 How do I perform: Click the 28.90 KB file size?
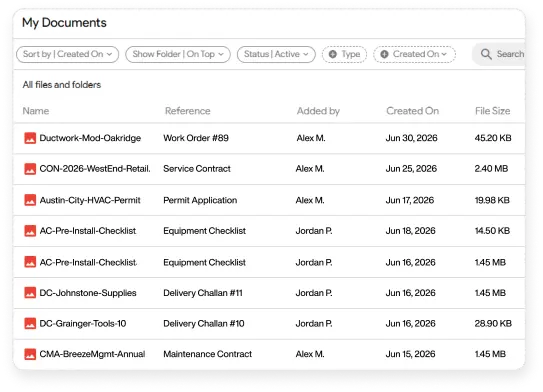tap(493, 323)
